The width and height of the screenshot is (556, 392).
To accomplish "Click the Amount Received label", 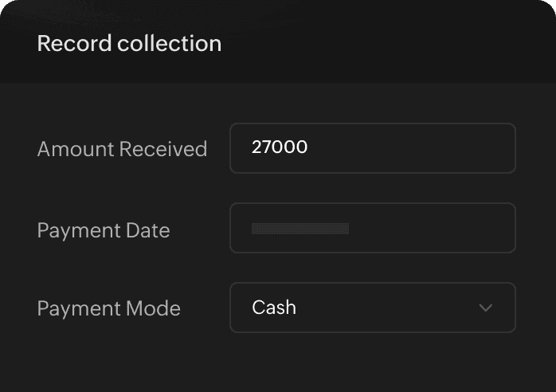I will (x=122, y=149).
